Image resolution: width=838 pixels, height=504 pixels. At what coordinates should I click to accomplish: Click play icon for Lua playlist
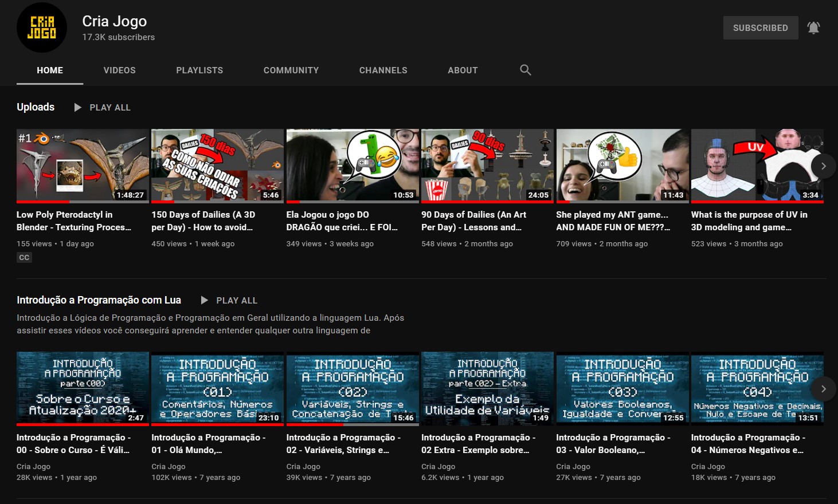pos(204,300)
